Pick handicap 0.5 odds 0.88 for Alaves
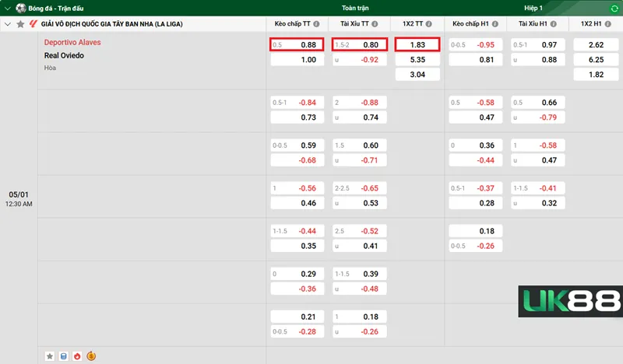 point(296,45)
